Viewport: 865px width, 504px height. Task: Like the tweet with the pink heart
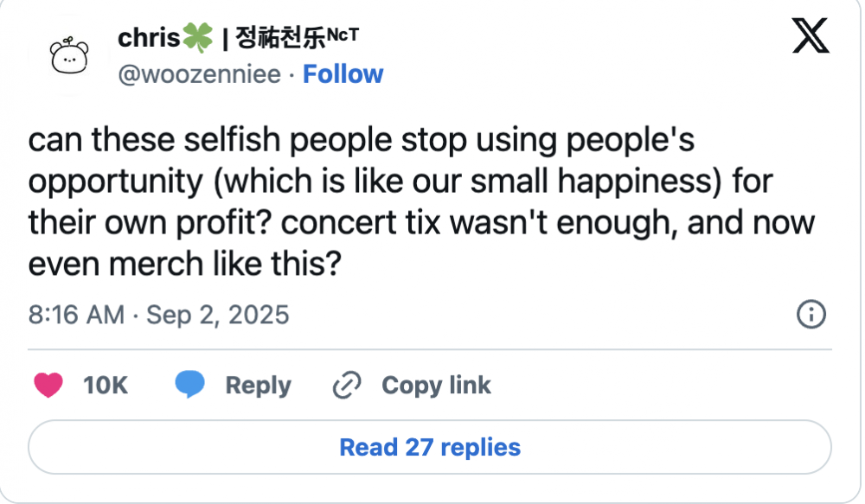tap(48, 385)
